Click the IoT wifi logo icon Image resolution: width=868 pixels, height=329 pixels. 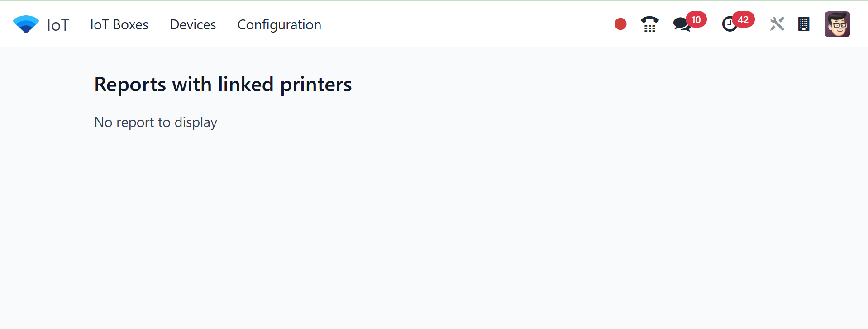26,24
